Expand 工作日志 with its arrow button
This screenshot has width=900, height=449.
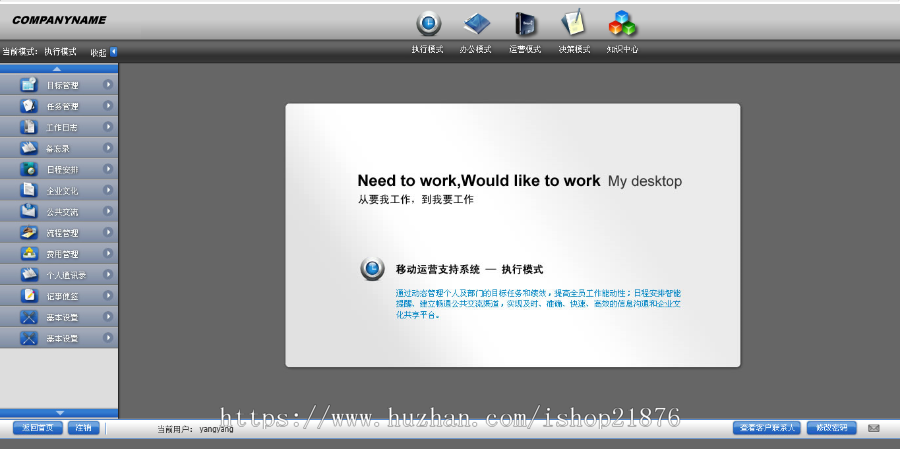click(x=108, y=127)
